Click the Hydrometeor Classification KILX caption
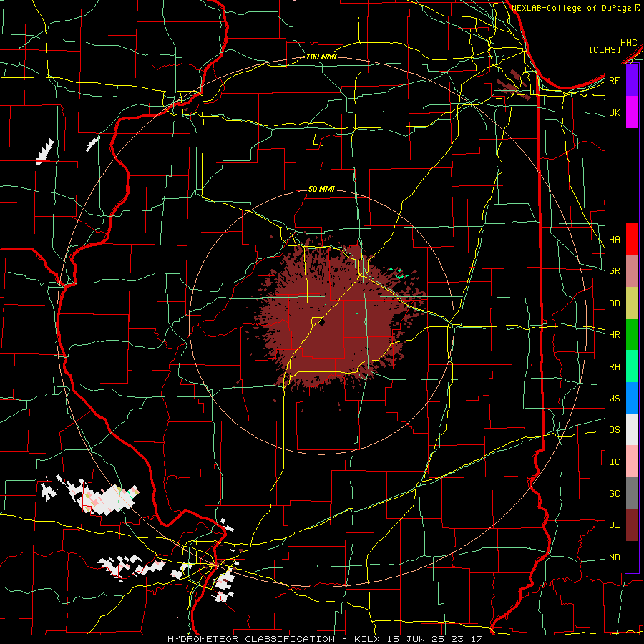The height and width of the screenshot is (644, 644). [324, 639]
